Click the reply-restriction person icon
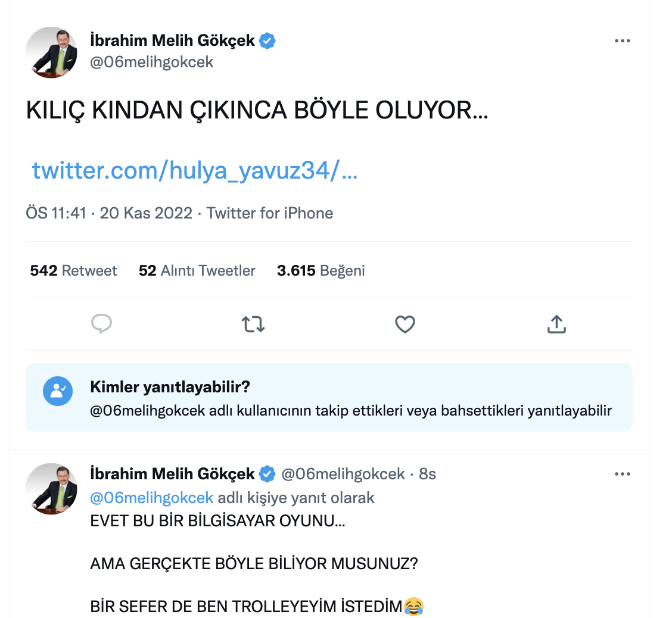 point(58,392)
